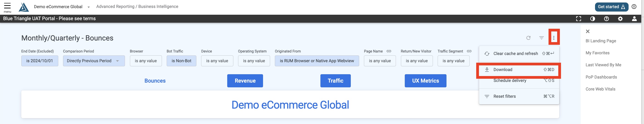Viewport: 644px width, 124px height.
Task: Click Monthly/Quarterly - Bounces title
Action: pyautogui.click(x=67, y=38)
